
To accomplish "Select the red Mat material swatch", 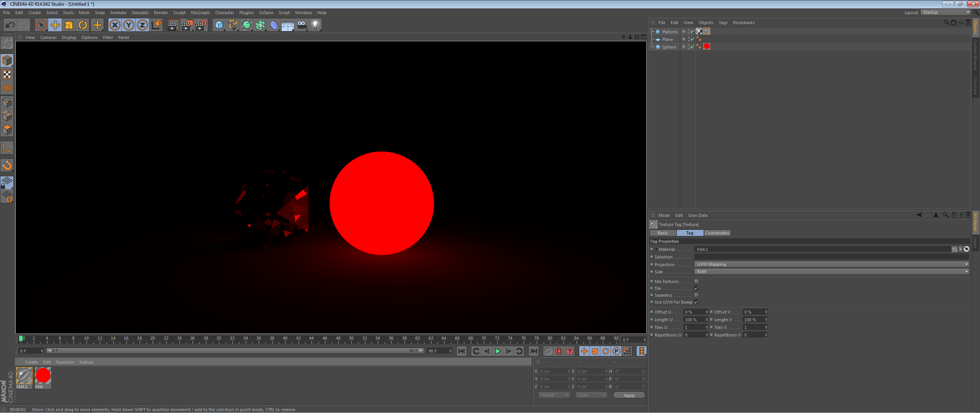I will point(43,376).
